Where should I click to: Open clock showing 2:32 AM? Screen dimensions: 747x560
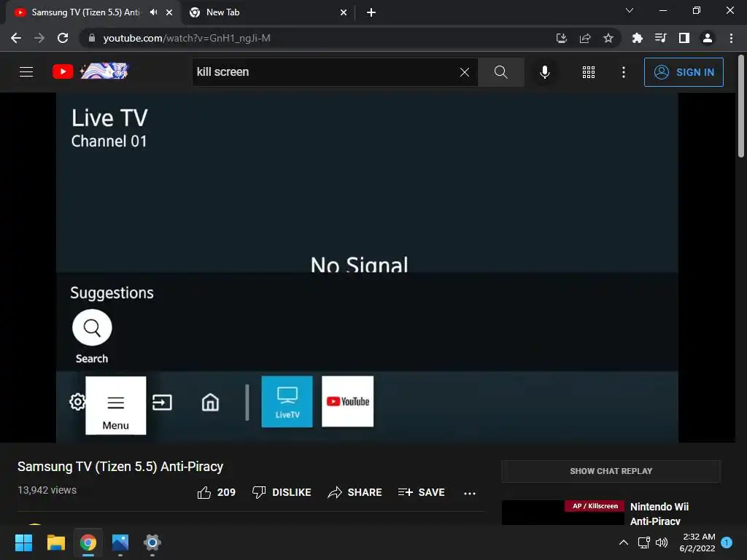pyautogui.click(x=697, y=542)
